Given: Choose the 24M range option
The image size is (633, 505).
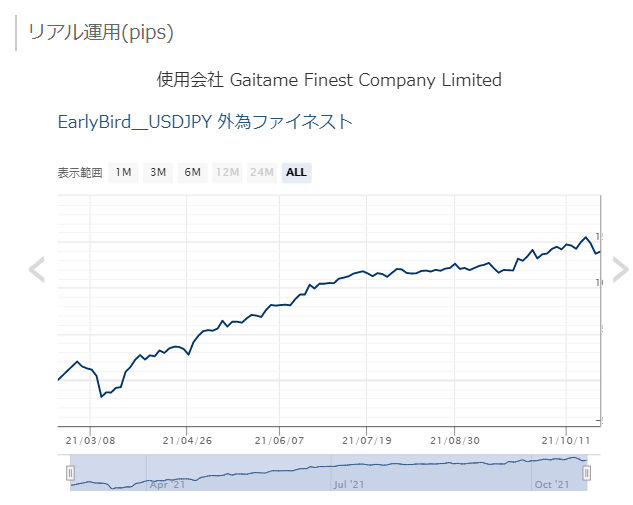Looking at the screenshot, I should (262, 172).
